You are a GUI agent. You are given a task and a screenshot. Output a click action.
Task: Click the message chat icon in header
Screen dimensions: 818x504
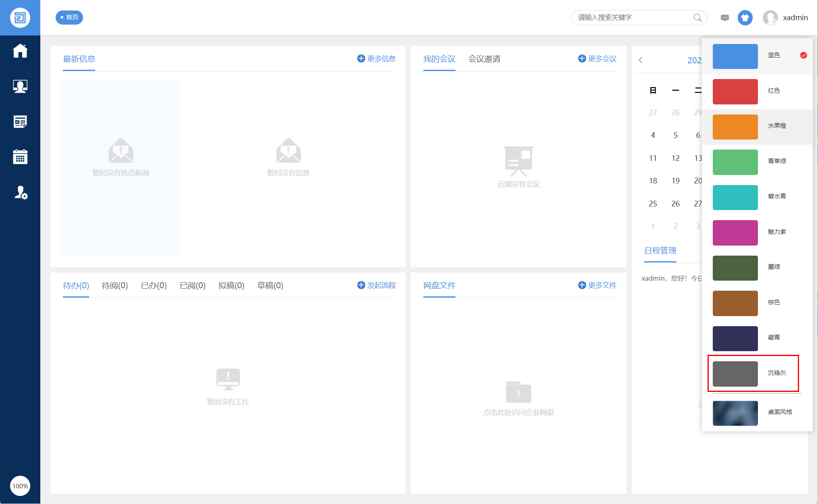724,18
